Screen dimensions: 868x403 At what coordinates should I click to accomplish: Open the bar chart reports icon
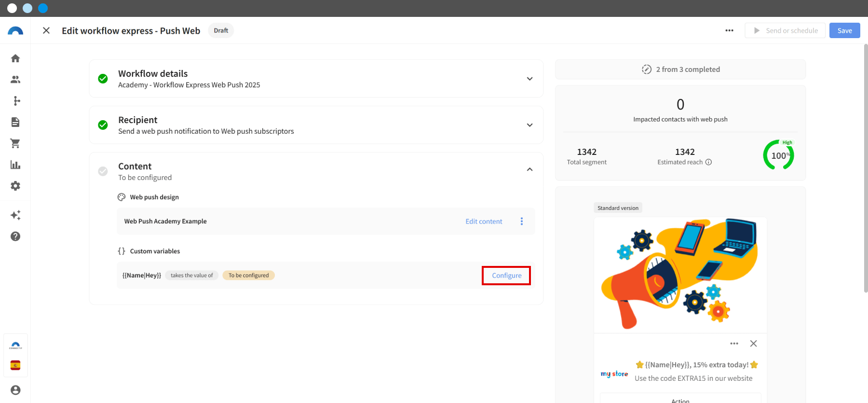coord(15,165)
